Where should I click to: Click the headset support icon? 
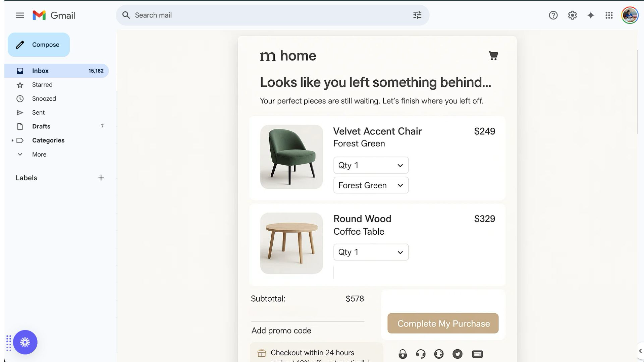tap(421, 354)
